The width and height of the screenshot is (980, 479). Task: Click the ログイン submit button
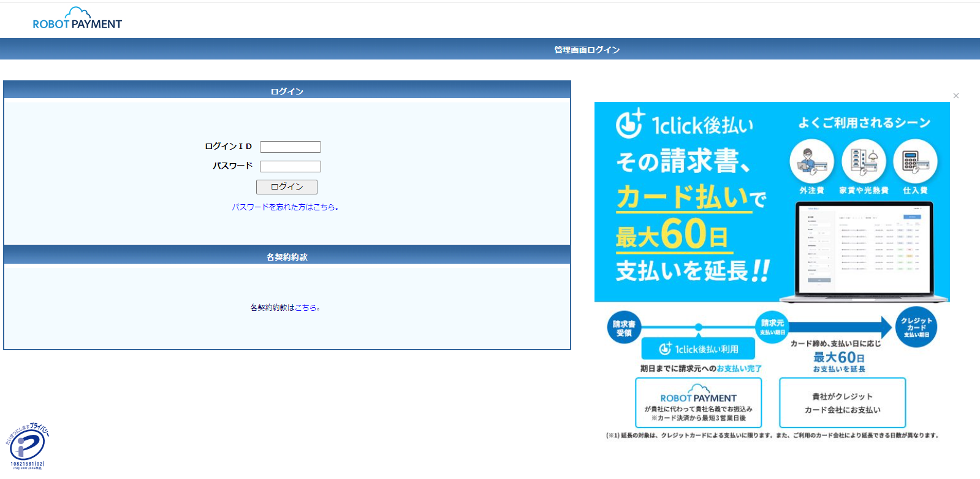pos(287,187)
